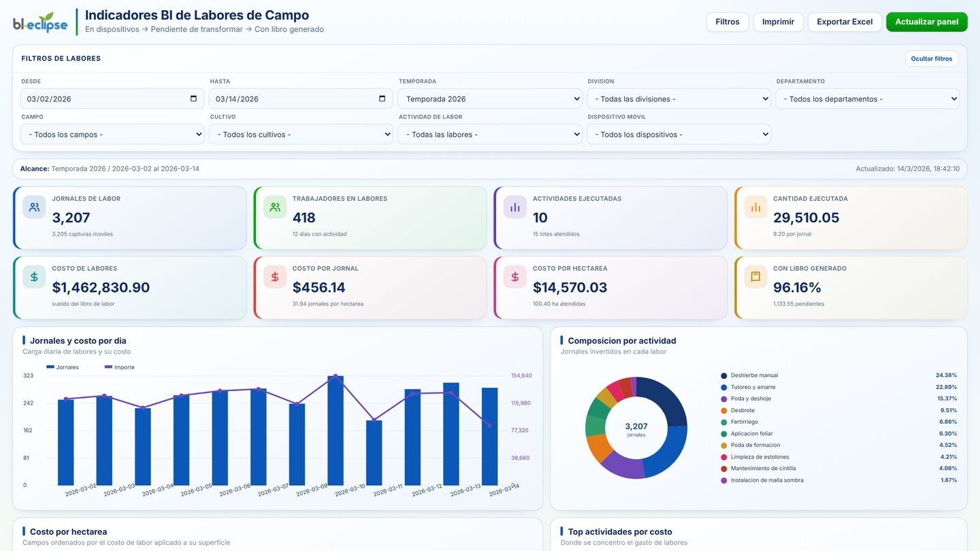Click the Imprimir button
The width and height of the screenshot is (980, 551).
point(778,22)
